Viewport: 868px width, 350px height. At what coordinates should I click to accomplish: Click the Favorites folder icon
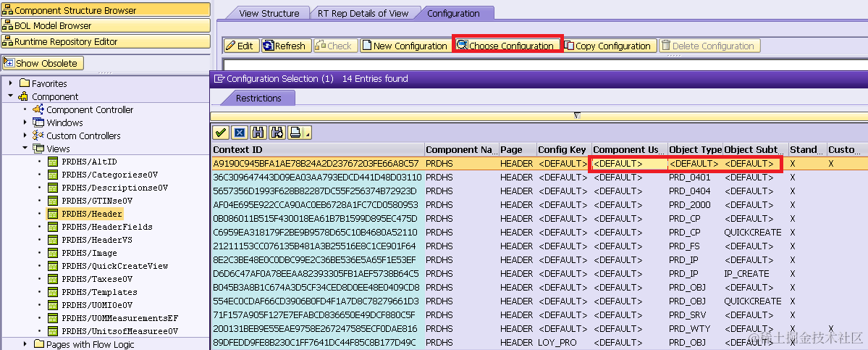coord(24,83)
